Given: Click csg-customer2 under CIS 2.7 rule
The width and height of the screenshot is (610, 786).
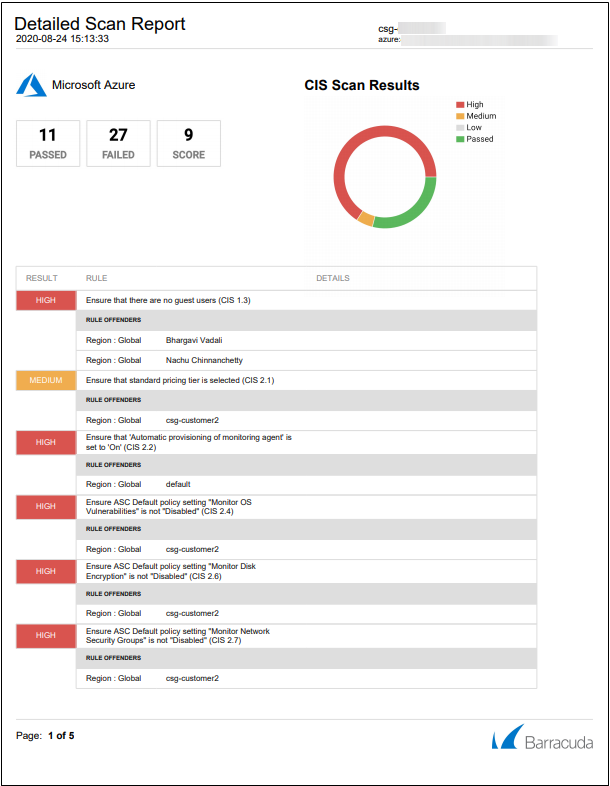Looking at the screenshot, I should [x=192, y=678].
